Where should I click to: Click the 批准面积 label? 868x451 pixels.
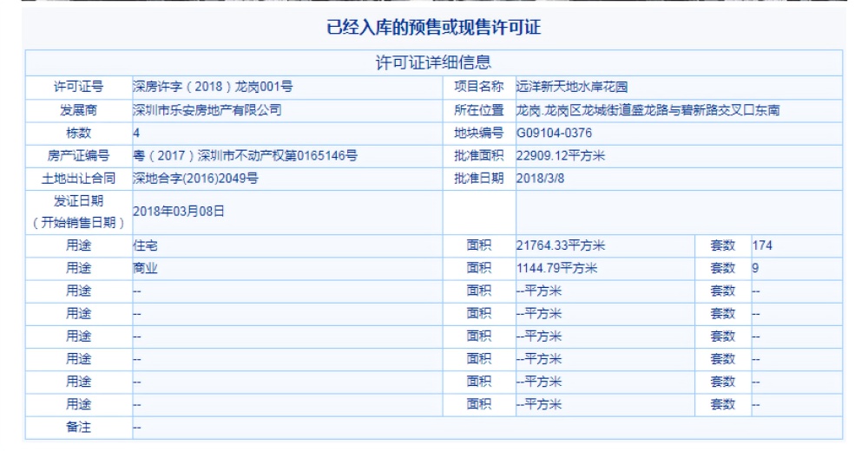point(479,155)
